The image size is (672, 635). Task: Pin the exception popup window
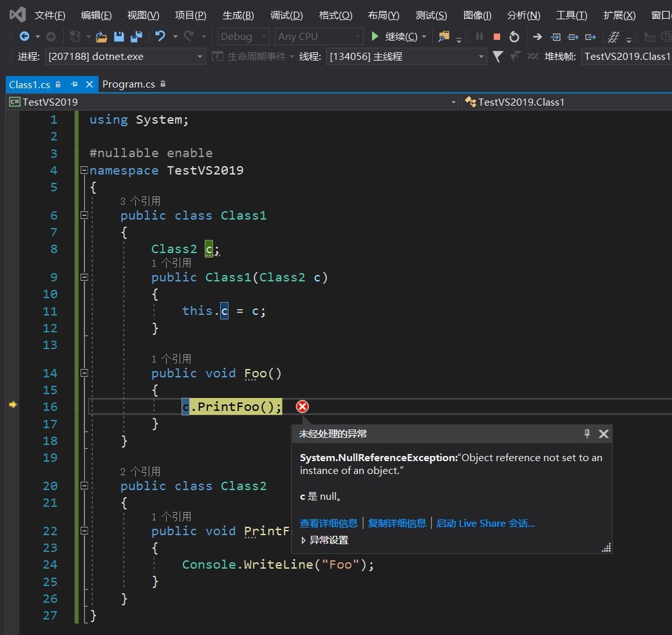[x=586, y=434]
